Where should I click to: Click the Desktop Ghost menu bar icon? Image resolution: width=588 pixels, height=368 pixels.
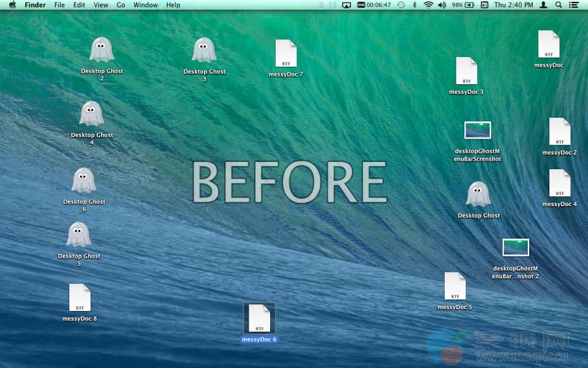(322, 5)
